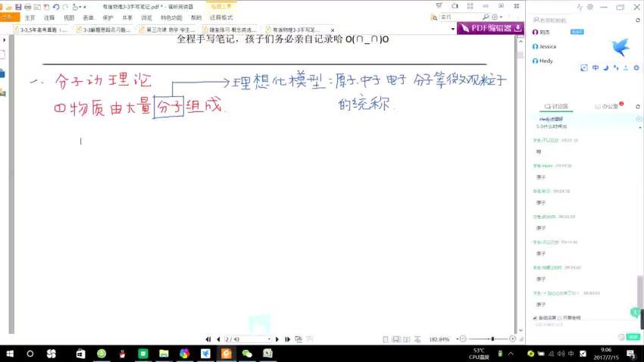Screen dimensions: 644x362
Task: Open the orange 文件 menu
Action: (x=10, y=17)
